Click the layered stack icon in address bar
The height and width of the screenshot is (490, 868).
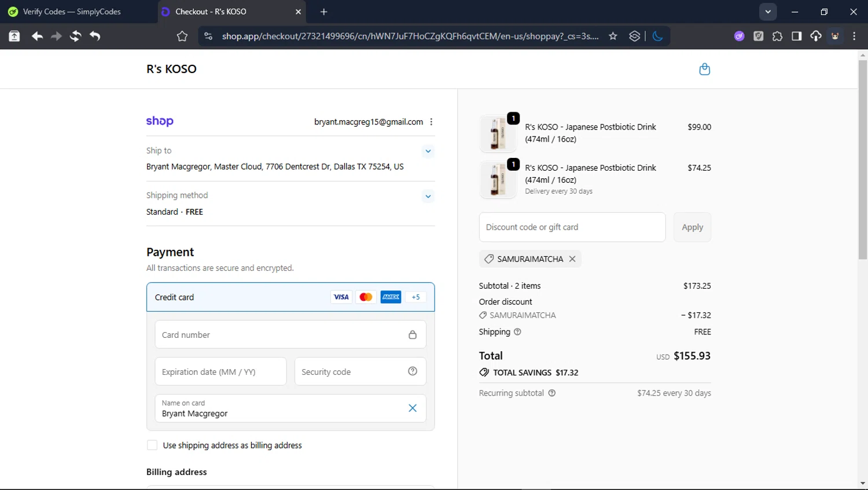click(x=635, y=36)
